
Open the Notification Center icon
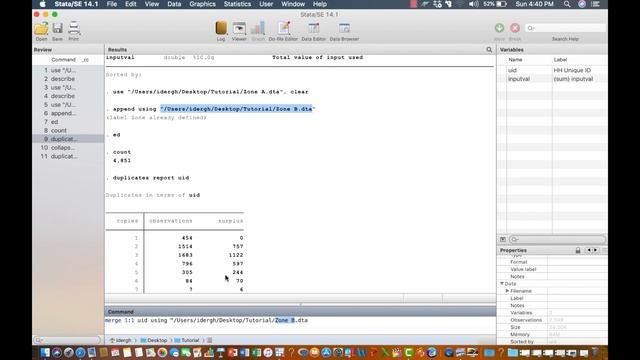pos(595,4)
